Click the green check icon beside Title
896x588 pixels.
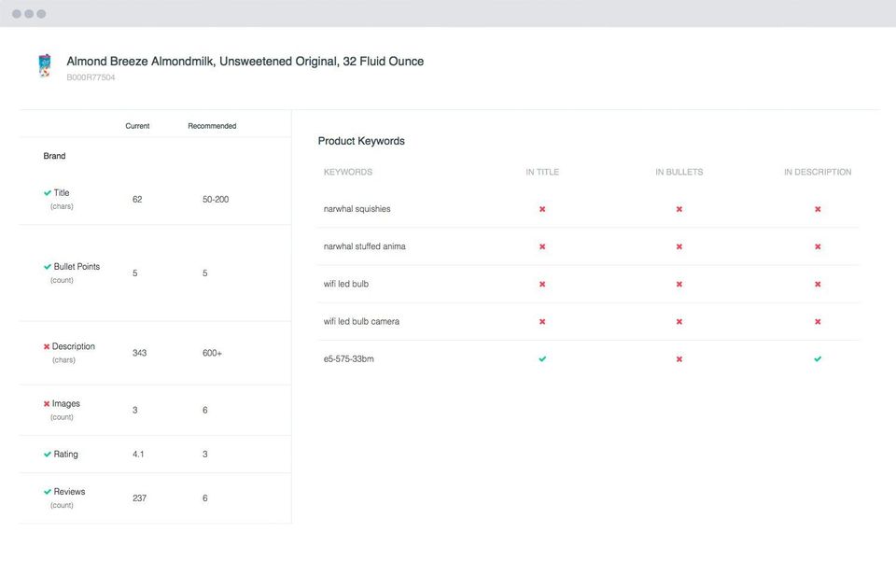(x=48, y=193)
